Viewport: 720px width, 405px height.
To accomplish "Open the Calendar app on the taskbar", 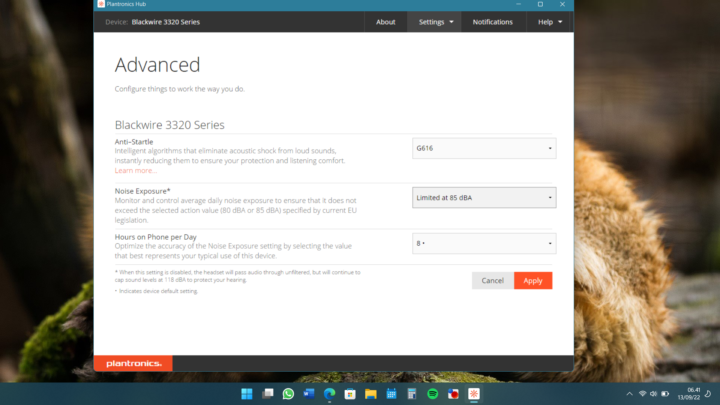I will point(391,394).
